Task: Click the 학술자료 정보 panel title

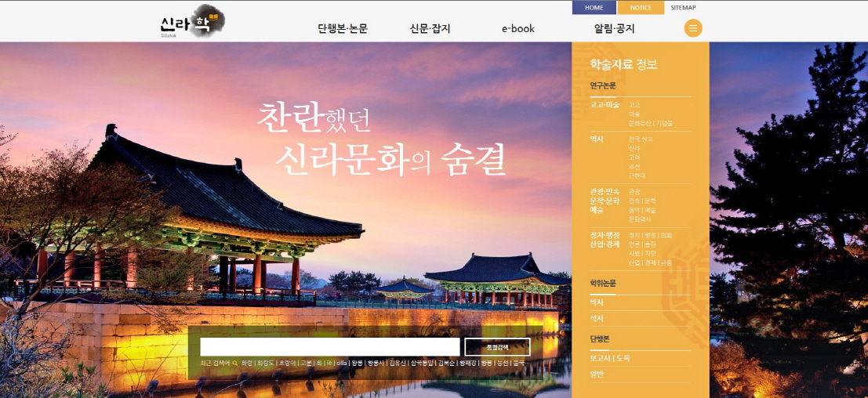Action: (x=624, y=64)
